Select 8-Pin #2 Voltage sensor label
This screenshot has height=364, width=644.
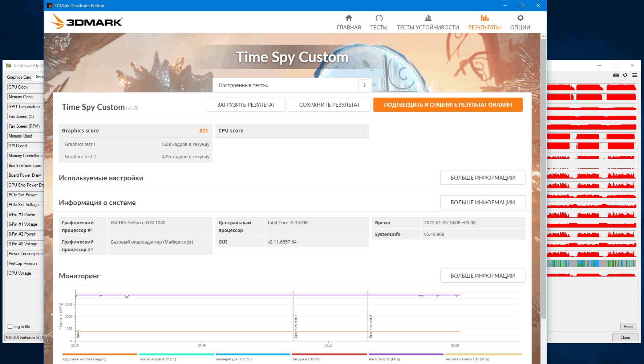click(x=23, y=244)
